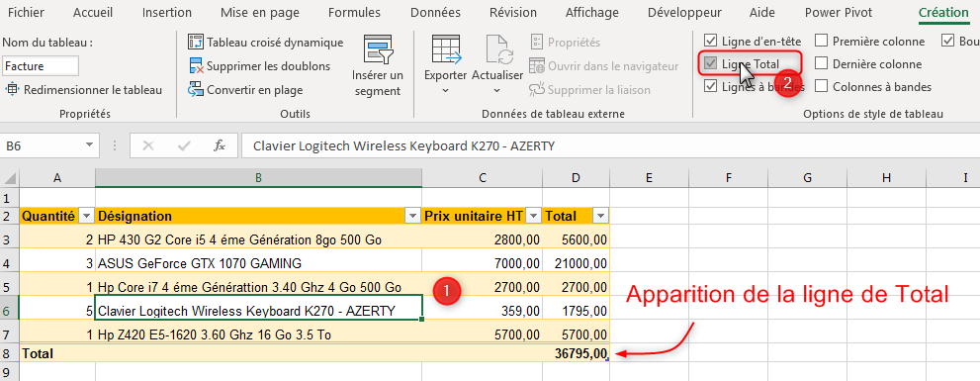Open the Name Box dropdown arrow
Viewport: 980px width, 381px height.
[89, 145]
